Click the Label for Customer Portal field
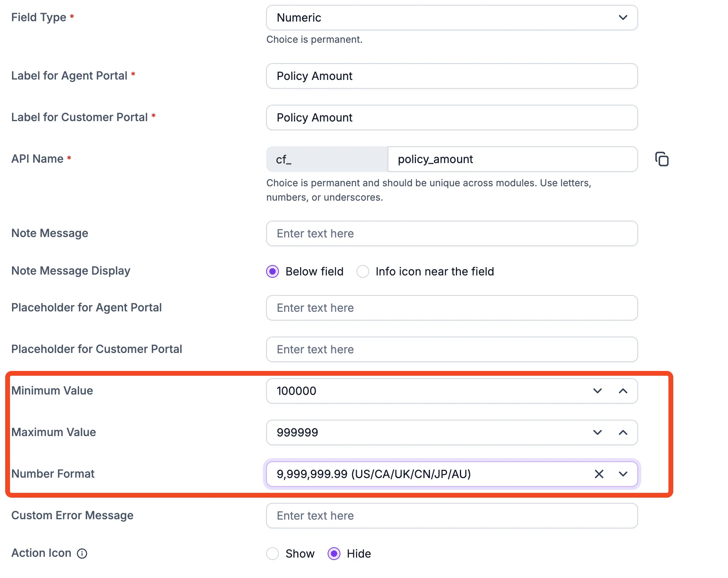 pyautogui.click(x=452, y=118)
